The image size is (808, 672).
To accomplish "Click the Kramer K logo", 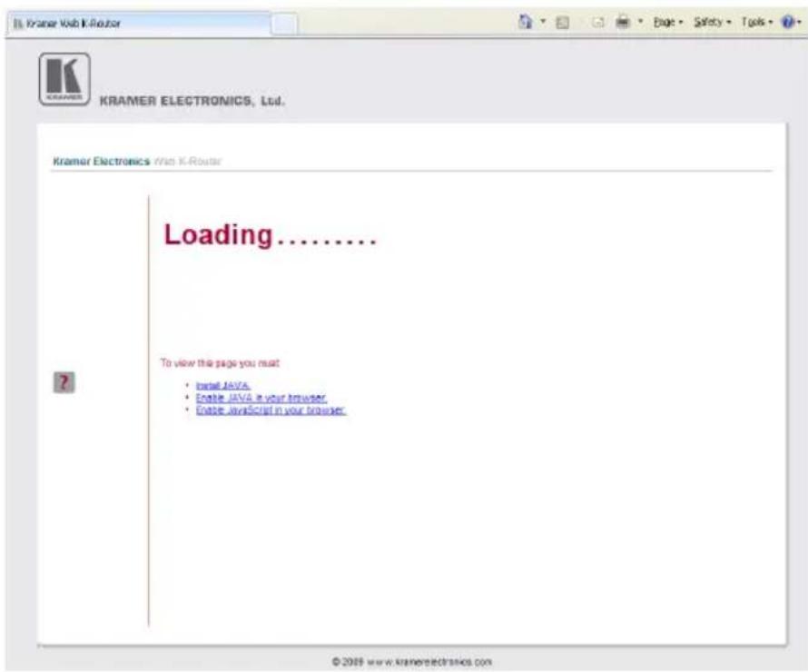I will coord(64,79).
